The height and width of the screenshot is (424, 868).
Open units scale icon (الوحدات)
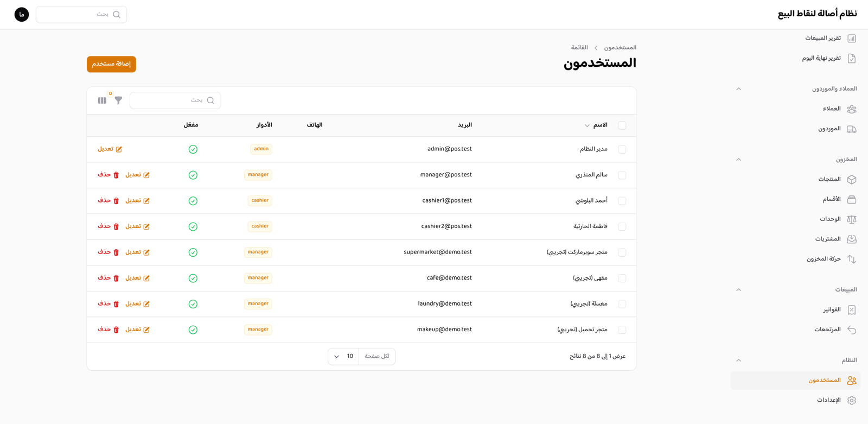[x=852, y=219]
